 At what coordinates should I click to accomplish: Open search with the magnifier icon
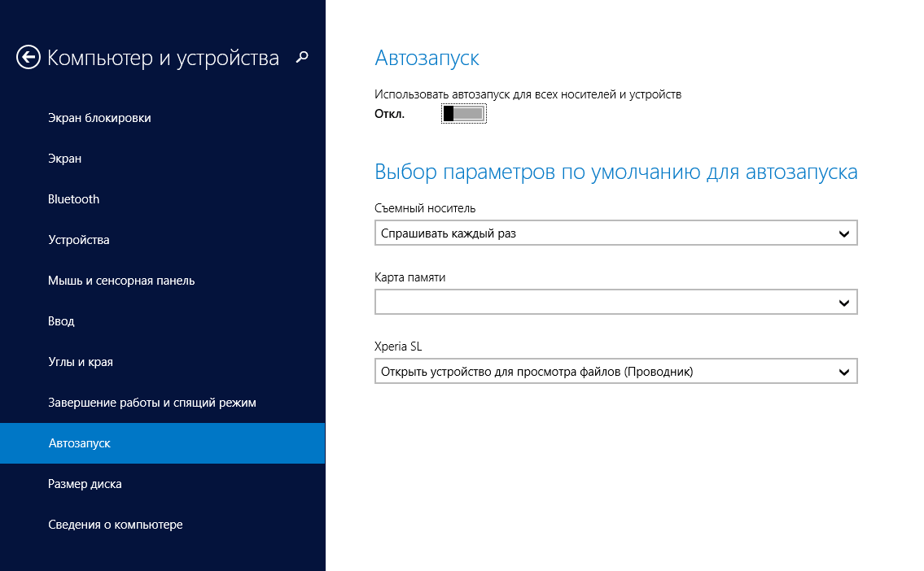(302, 57)
